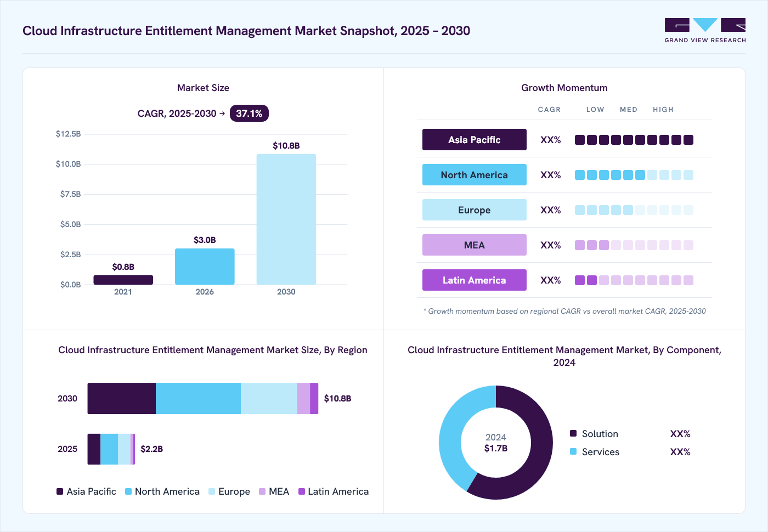This screenshot has height=532, width=768.
Task: Click the Growth Momentum heading
Action: click(x=564, y=88)
